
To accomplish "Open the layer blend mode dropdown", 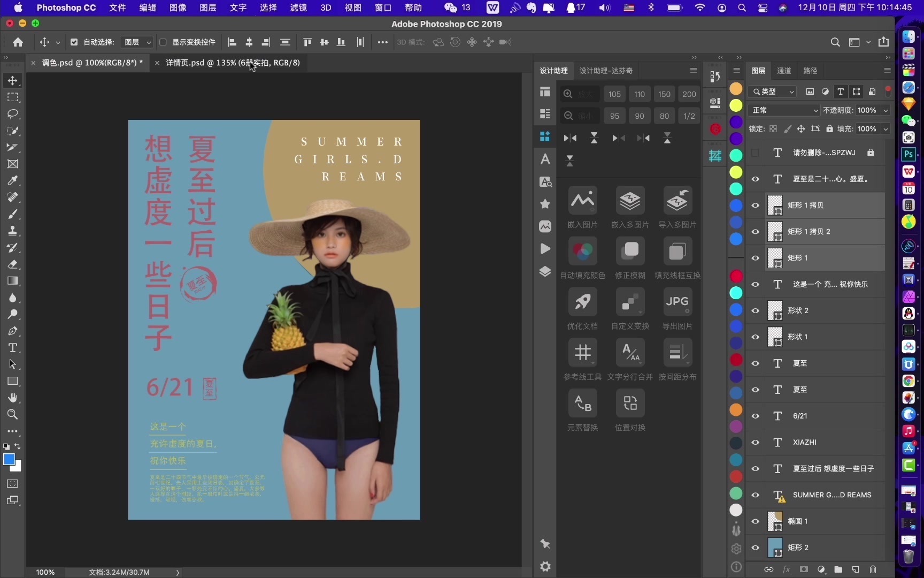I will coord(783,110).
